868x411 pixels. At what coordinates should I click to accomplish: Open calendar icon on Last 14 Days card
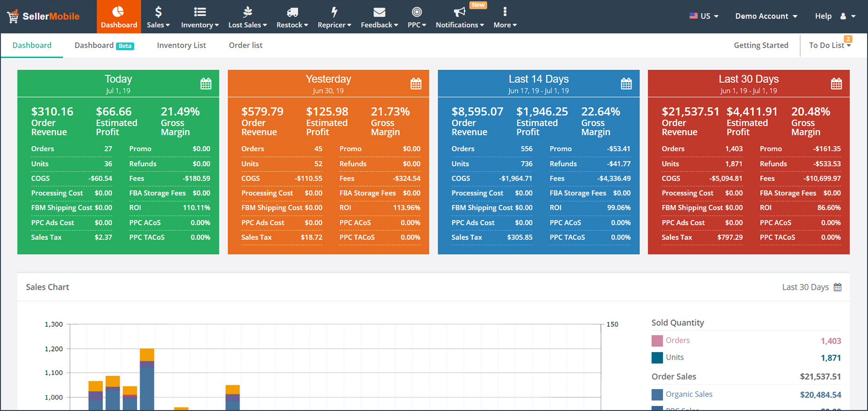coord(626,84)
